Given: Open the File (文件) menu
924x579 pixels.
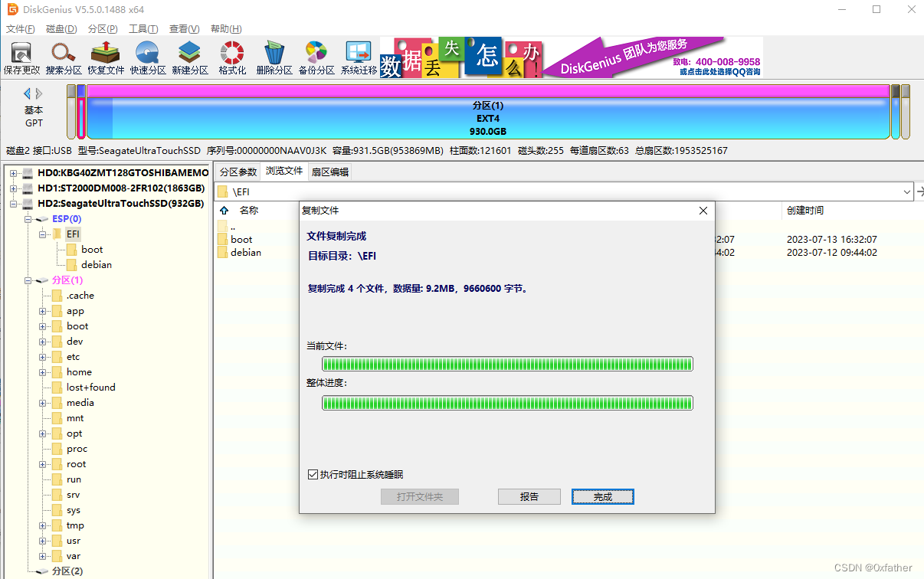Looking at the screenshot, I should (x=21, y=29).
